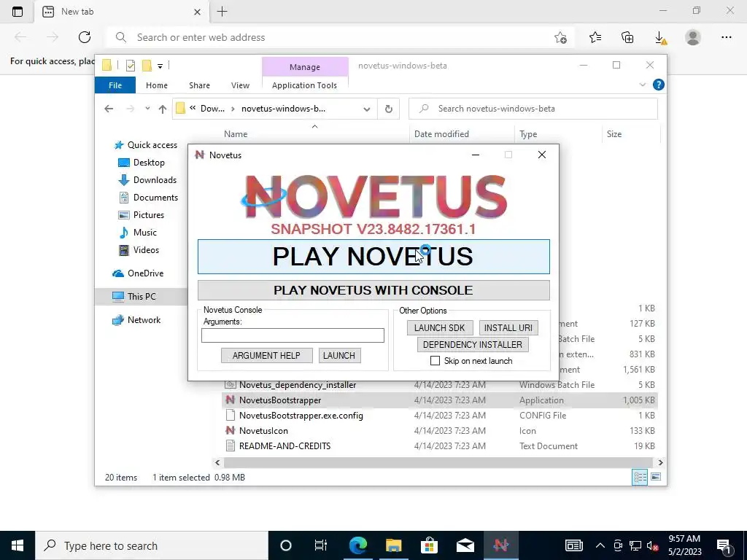
Task: Open Downloads in navigation pane
Action: pos(147,180)
